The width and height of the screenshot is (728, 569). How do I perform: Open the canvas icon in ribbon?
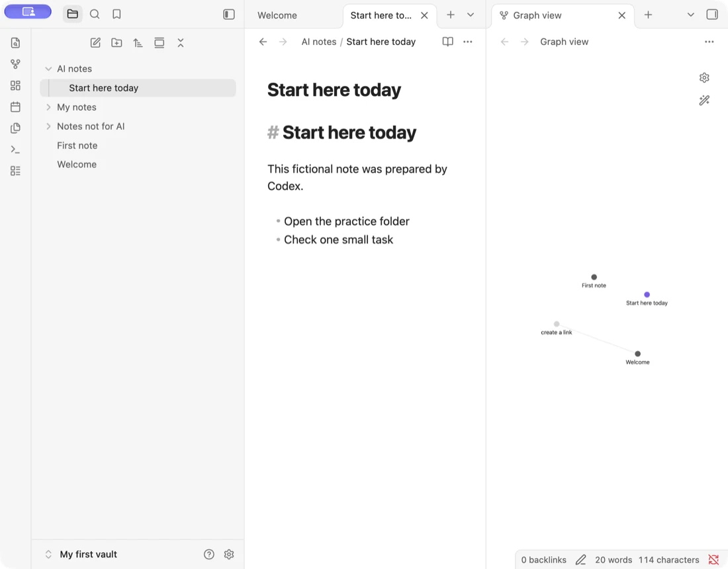(15, 85)
